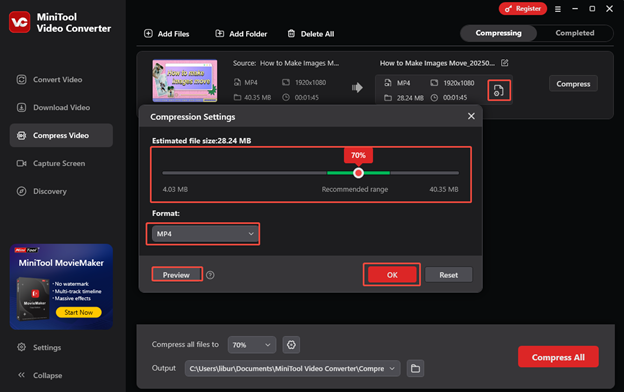Viewport: 624px width, 392px height.
Task: Click the Preview button
Action: (176, 275)
